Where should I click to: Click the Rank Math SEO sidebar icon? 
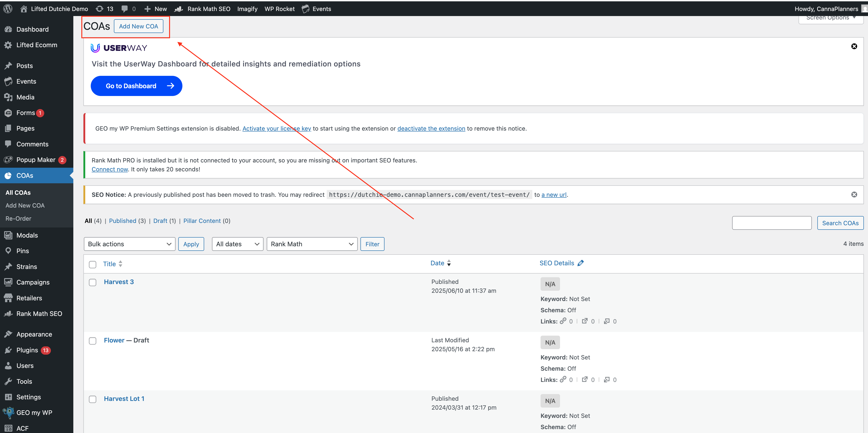coord(8,314)
